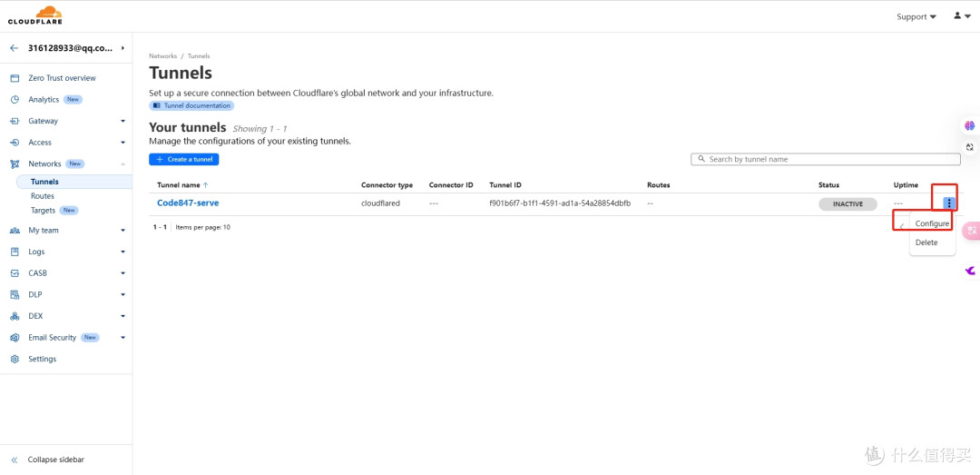Open the three-dot menu for Code847-serve

(949, 203)
